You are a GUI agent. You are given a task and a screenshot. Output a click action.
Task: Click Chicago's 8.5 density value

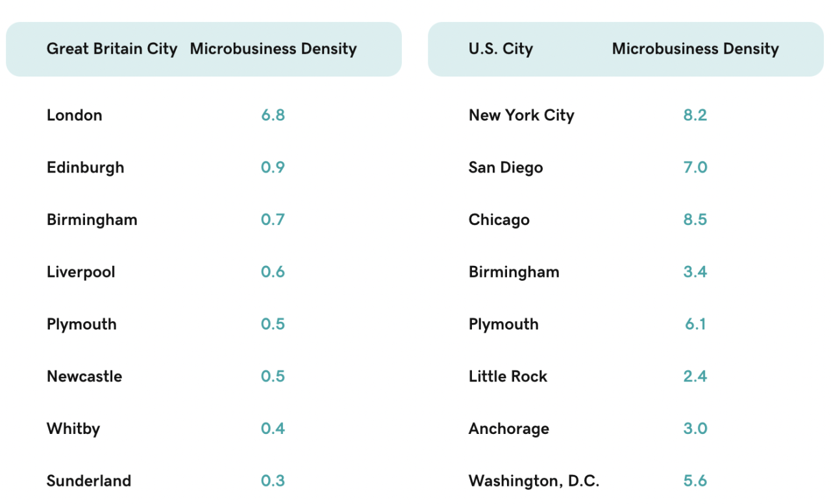point(695,220)
